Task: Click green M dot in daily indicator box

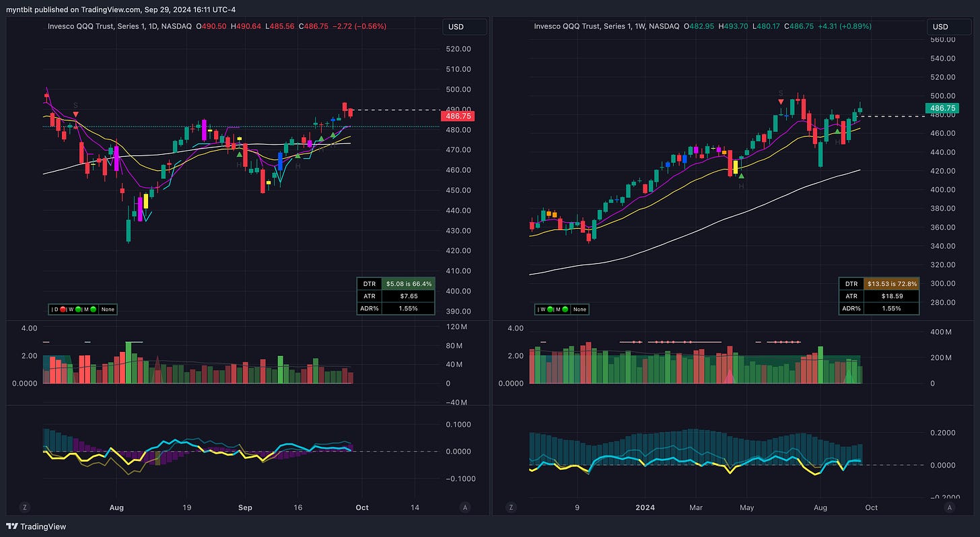Action: (94, 310)
